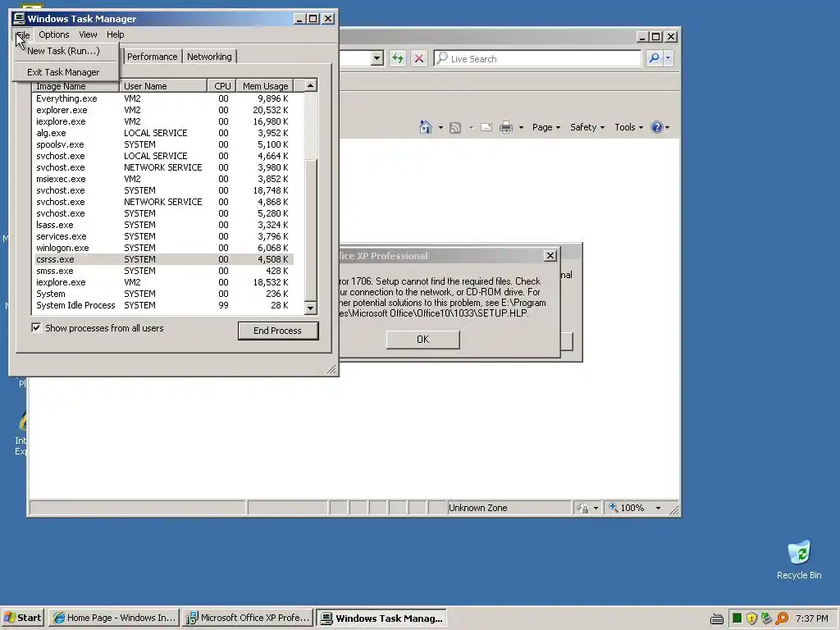Expand the address bar dropdown arrow

click(377, 58)
